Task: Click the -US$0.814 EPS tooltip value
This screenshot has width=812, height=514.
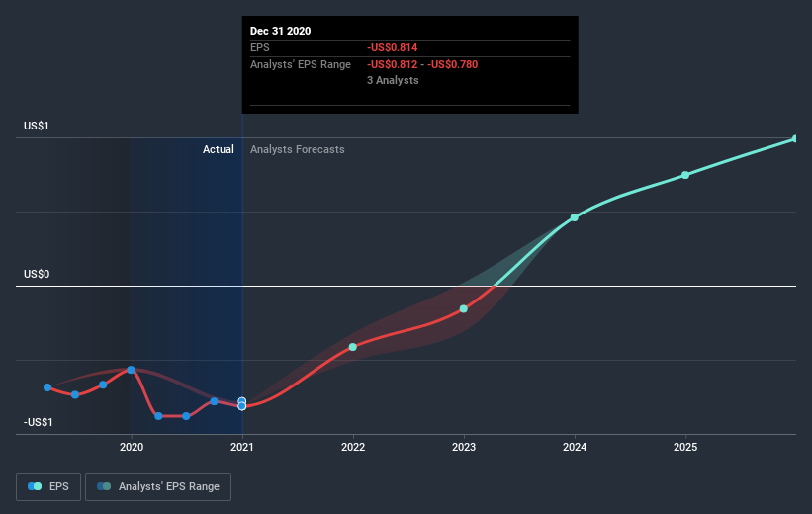Action: tap(392, 47)
